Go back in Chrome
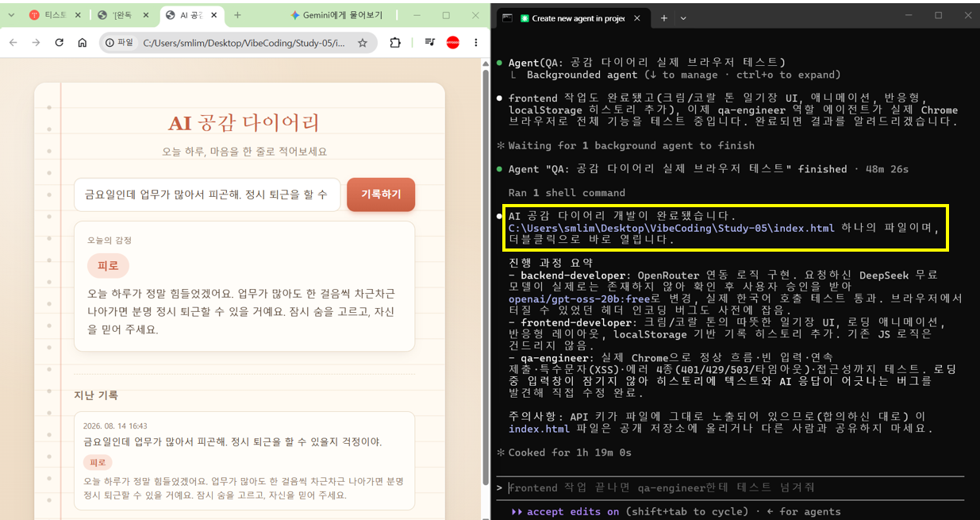 [x=13, y=43]
